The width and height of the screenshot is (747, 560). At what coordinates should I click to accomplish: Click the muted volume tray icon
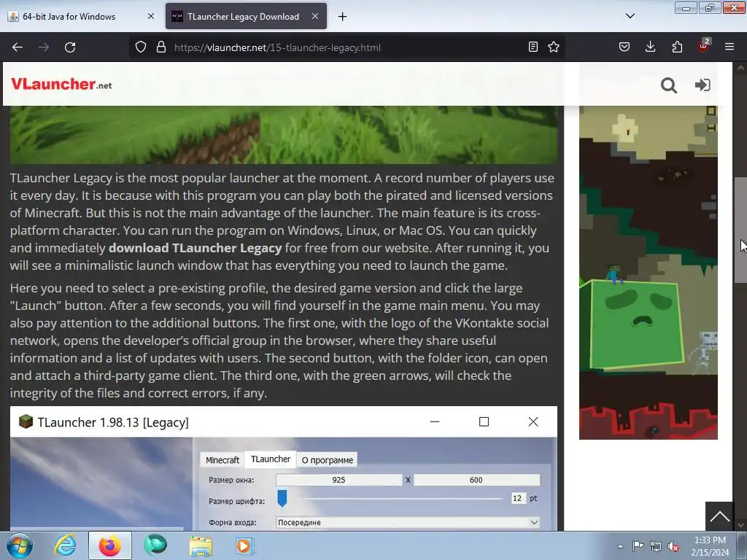click(x=673, y=546)
